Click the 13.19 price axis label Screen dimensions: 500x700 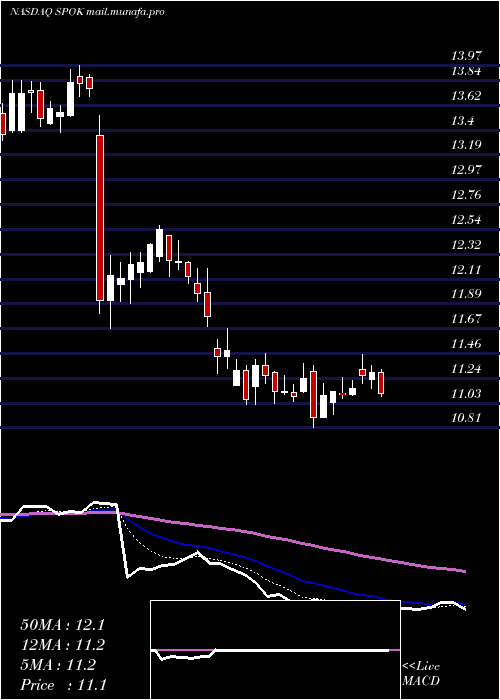click(467, 145)
